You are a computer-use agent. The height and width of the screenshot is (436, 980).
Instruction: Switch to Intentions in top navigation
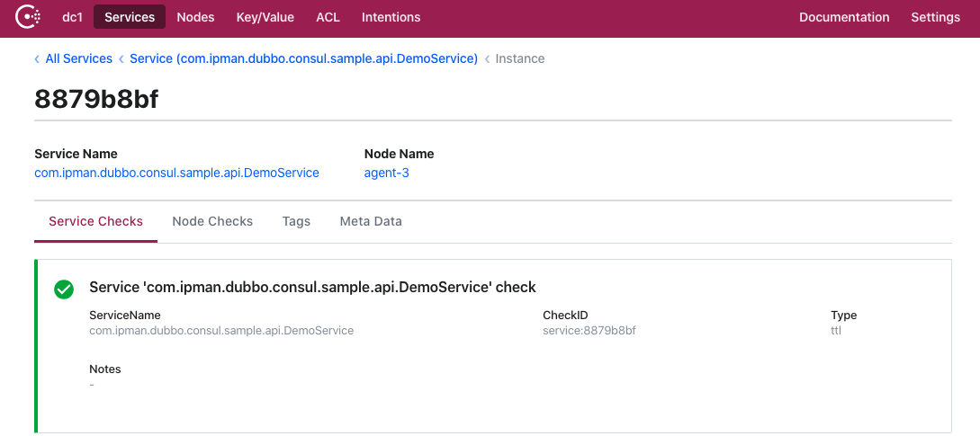391,17
